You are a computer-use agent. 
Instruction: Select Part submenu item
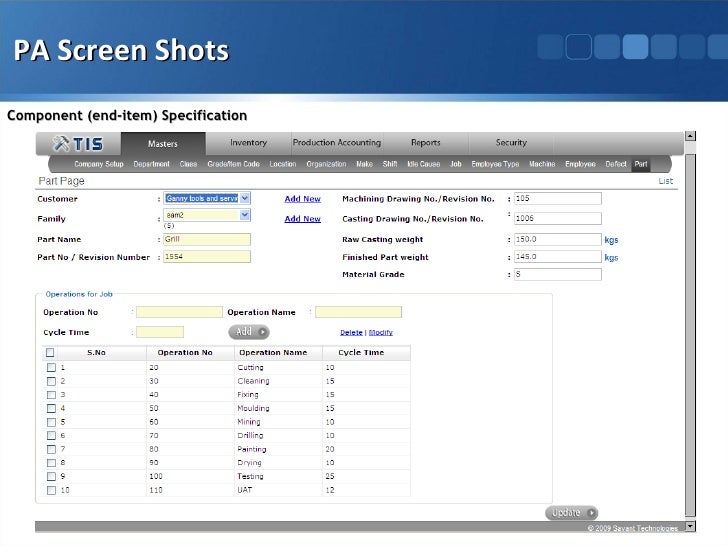click(x=641, y=164)
